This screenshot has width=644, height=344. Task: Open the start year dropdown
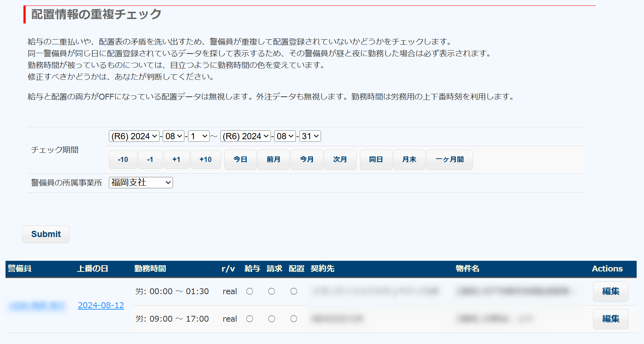134,136
